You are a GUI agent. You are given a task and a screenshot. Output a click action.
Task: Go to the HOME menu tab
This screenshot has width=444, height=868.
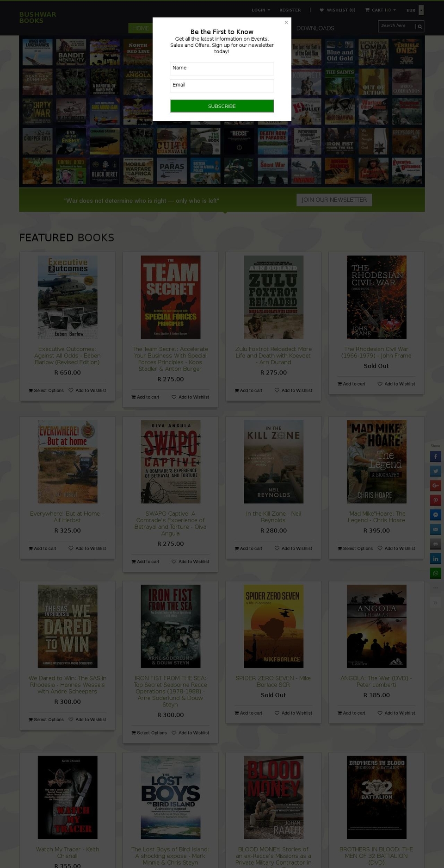coord(140,28)
